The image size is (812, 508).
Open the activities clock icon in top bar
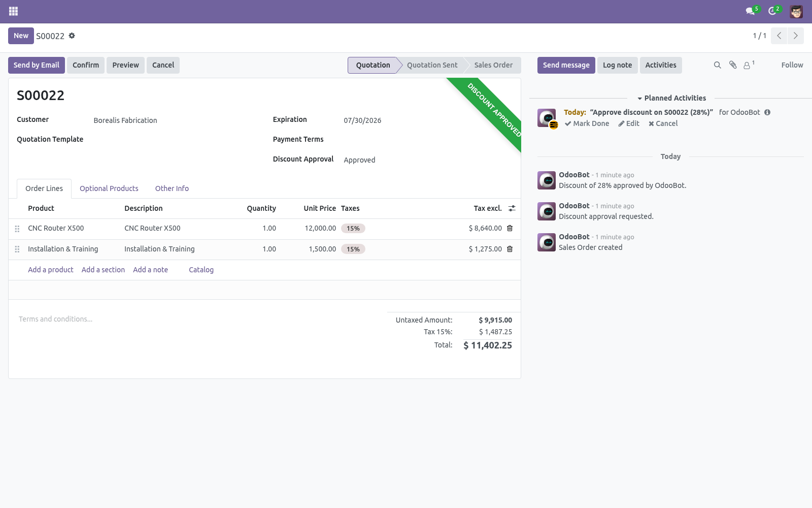[x=772, y=11]
